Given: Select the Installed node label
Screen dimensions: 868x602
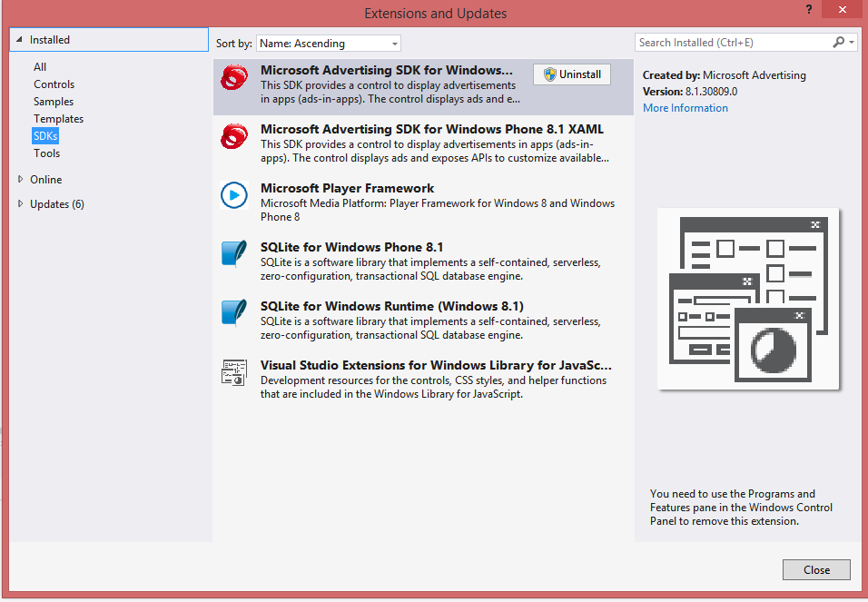Looking at the screenshot, I should tap(50, 40).
